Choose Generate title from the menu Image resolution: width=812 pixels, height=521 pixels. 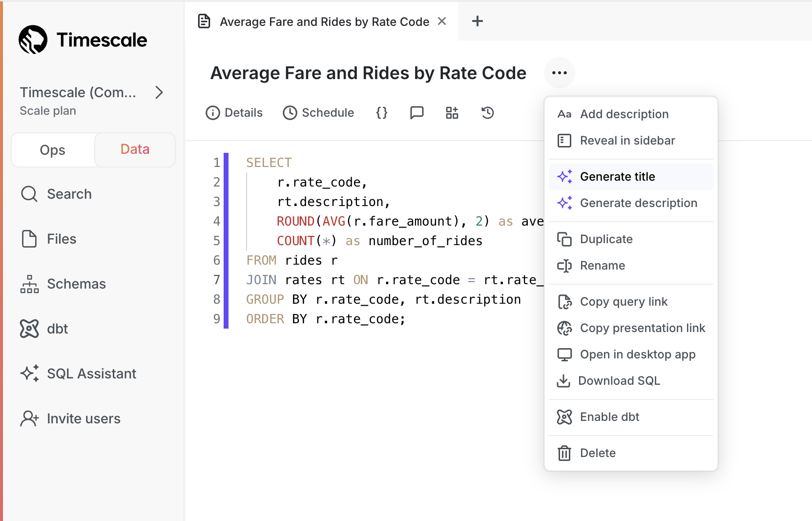click(x=617, y=177)
